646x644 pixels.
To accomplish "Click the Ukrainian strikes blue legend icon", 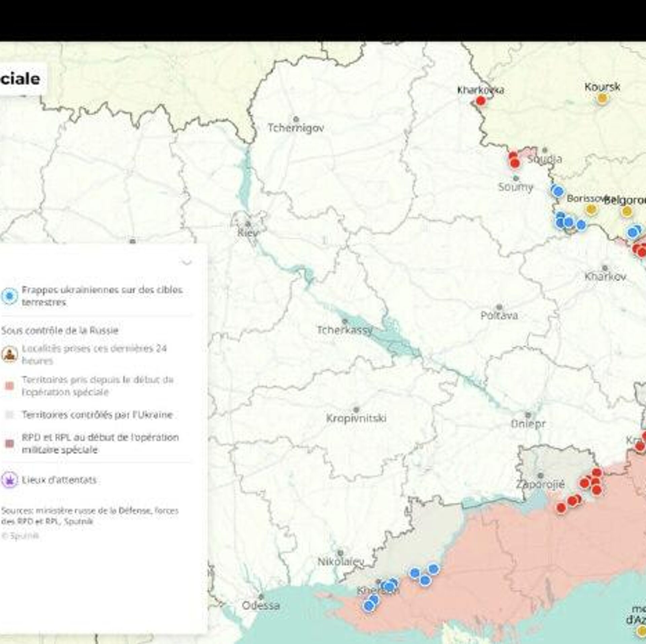I will 9,296.
